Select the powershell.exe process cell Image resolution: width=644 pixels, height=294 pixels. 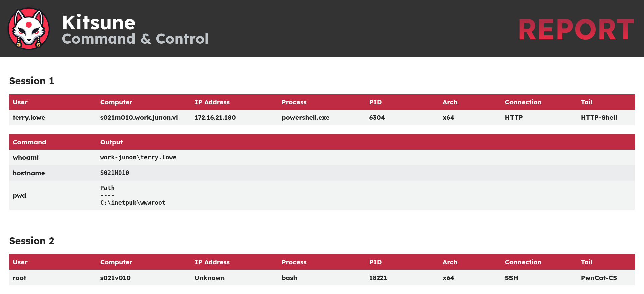tap(306, 118)
